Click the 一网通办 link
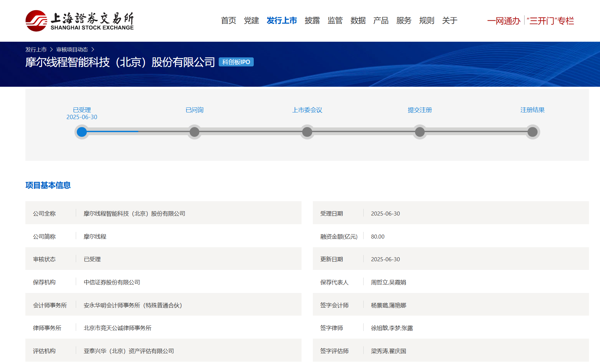The height and width of the screenshot is (364, 600). (504, 21)
